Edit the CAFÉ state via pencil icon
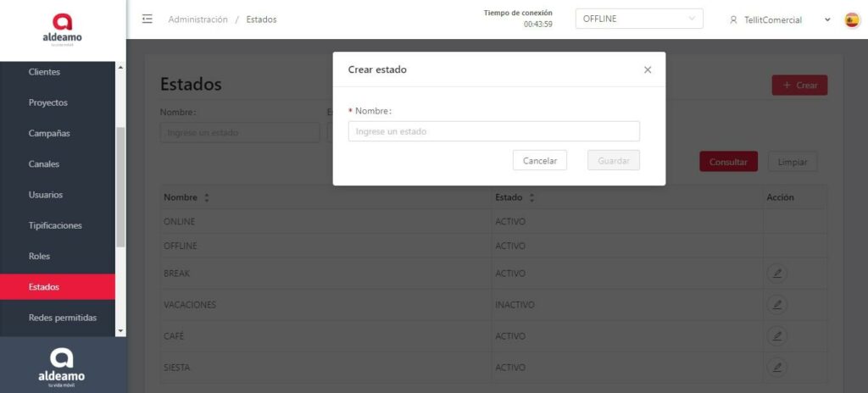 pyautogui.click(x=776, y=335)
